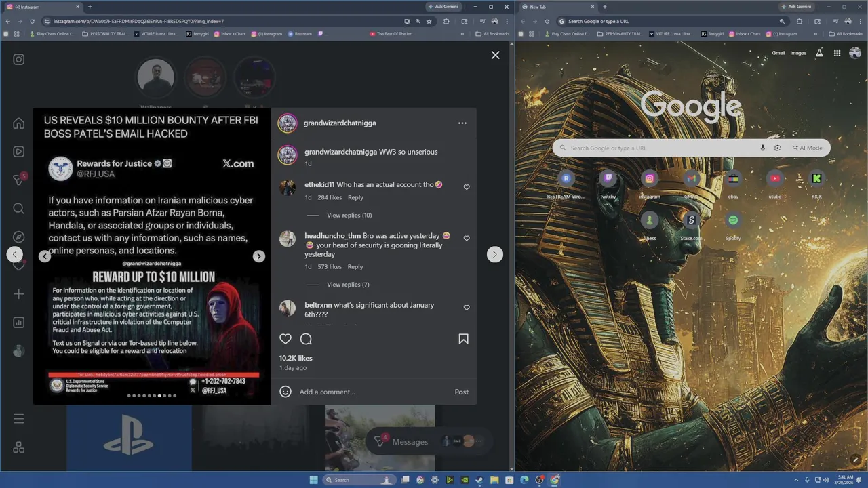Like ethekid11's comment
The image size is (868, 488).
coord(467,187)
